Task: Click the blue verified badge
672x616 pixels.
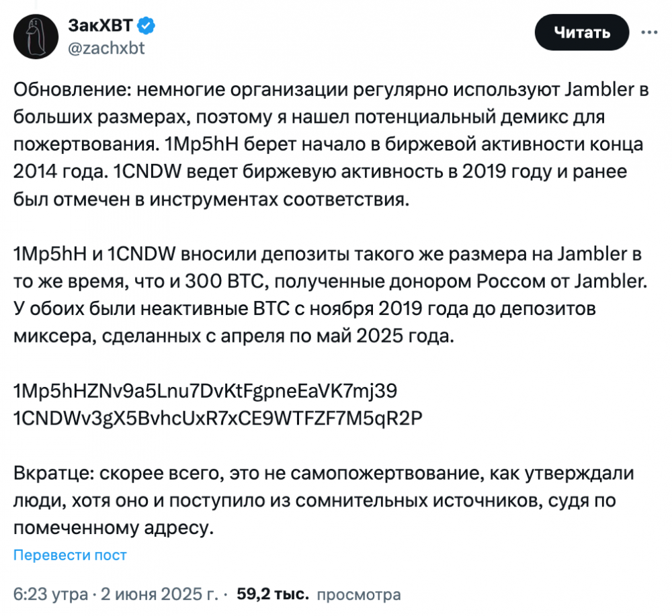Action: coord(146,26)
